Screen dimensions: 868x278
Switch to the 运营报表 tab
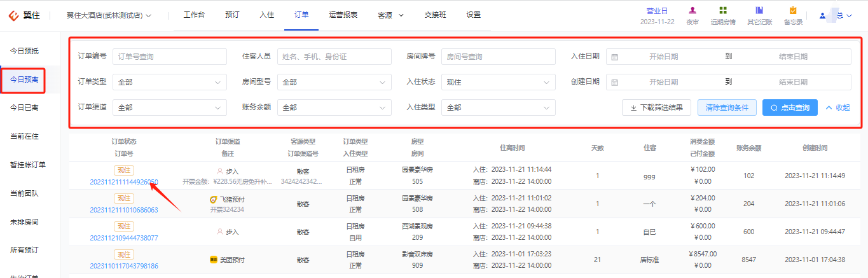click(x=343, y=15)
